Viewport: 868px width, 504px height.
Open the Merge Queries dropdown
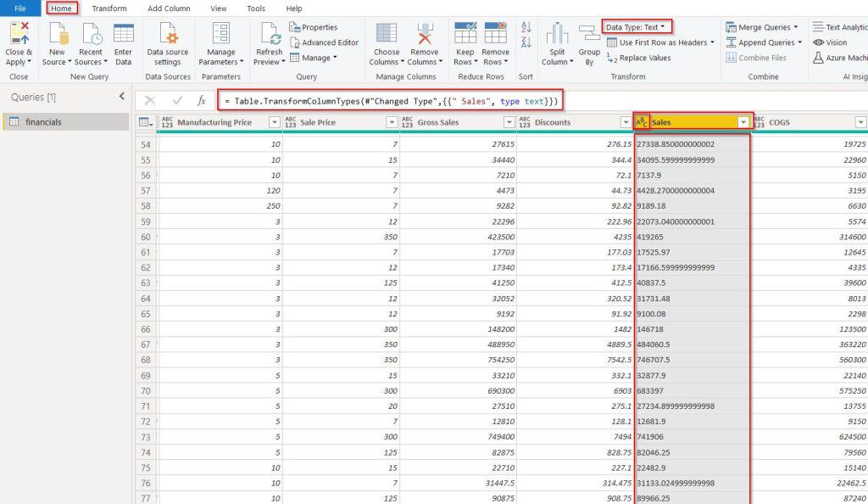point(762,27)
